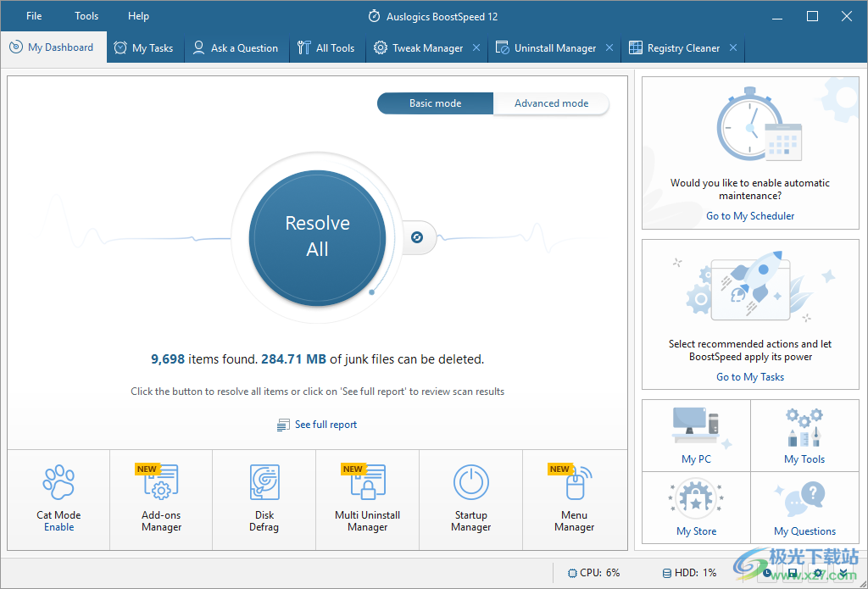Open the Tools menu
868x589 pixels.
coord(86,16)
